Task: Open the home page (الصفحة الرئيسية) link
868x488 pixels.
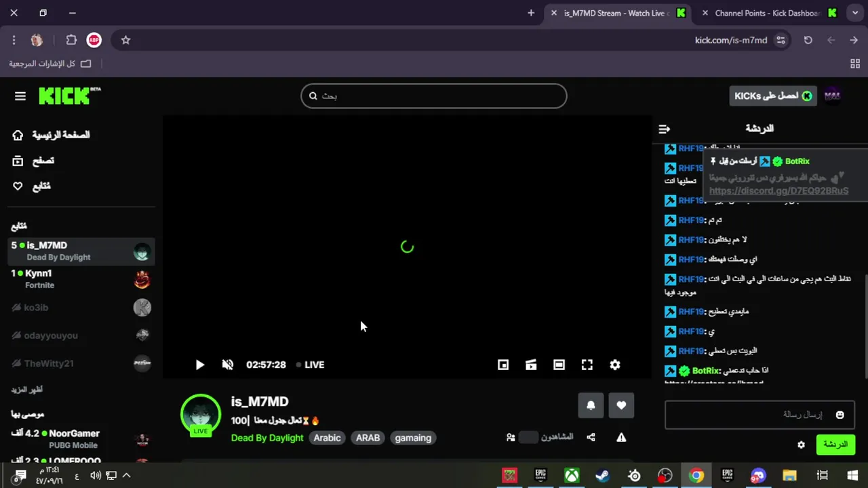Action: click(52, 135)
